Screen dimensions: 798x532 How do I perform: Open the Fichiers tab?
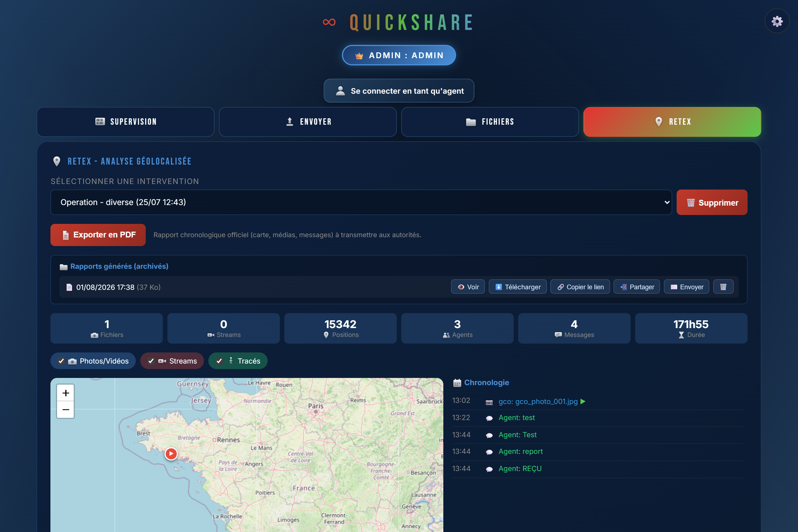click(490, 122)
